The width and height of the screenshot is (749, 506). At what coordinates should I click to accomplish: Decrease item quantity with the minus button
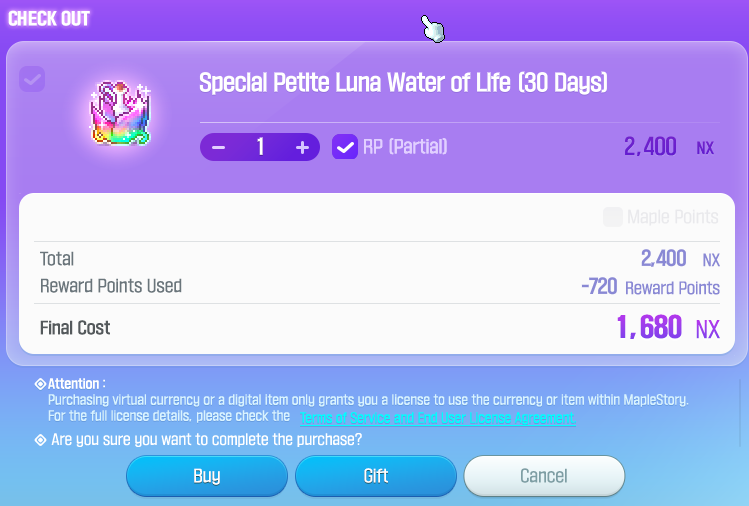(x=218, y=147)
